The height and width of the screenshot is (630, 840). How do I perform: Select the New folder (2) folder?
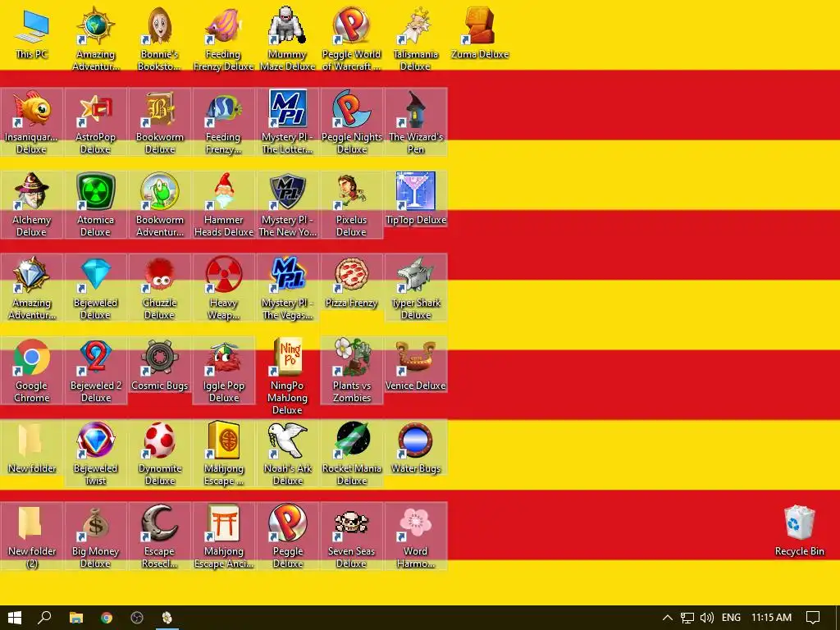point(32,536)
